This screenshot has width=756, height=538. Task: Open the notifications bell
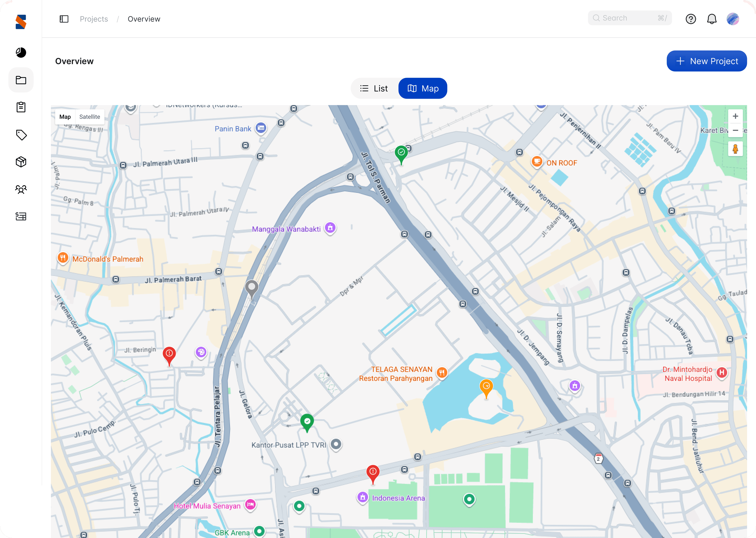[712, 19]
